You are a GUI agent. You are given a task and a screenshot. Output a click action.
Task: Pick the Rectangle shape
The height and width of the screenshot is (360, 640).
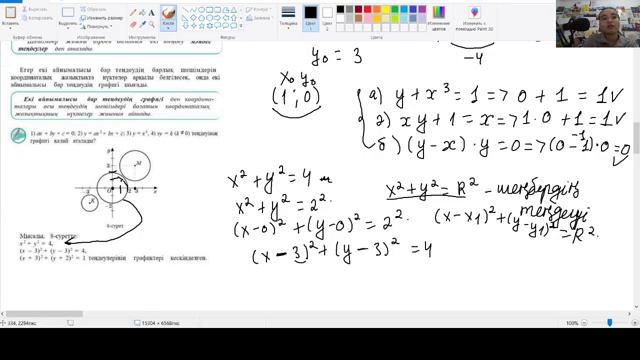click(x=209, y=10)
